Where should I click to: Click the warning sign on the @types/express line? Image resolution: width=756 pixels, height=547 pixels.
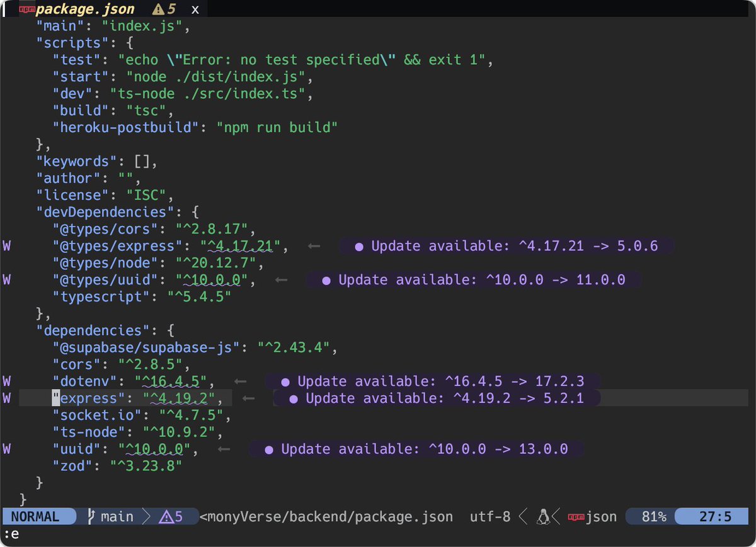pyautogui.click(x=6, y=245)
